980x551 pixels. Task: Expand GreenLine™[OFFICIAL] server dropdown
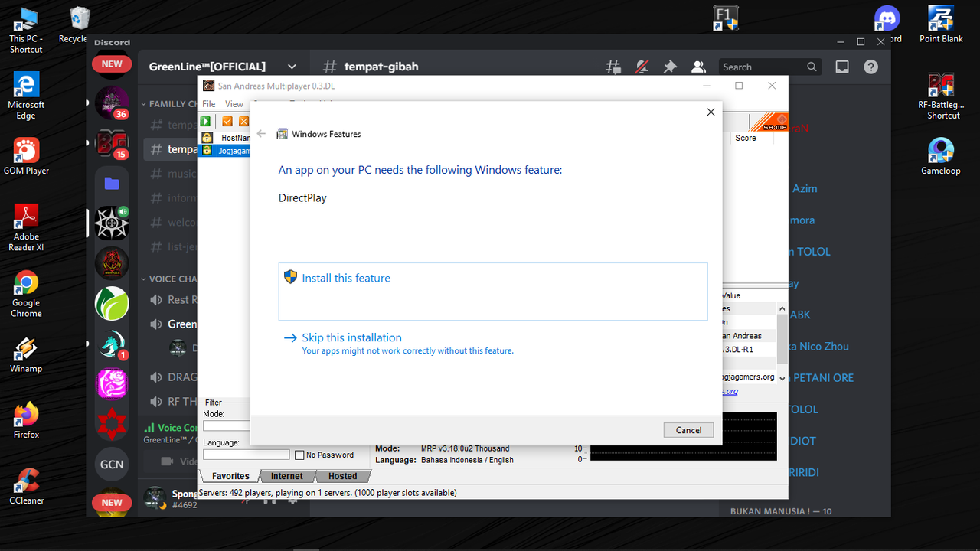(x=292, y=67)
